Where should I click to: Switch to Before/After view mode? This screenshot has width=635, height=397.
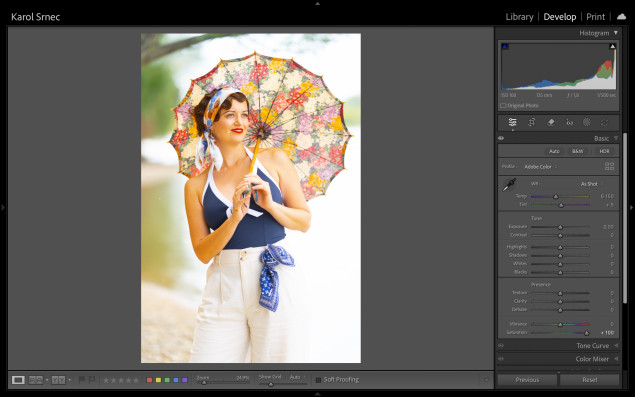tap(58, 380)
